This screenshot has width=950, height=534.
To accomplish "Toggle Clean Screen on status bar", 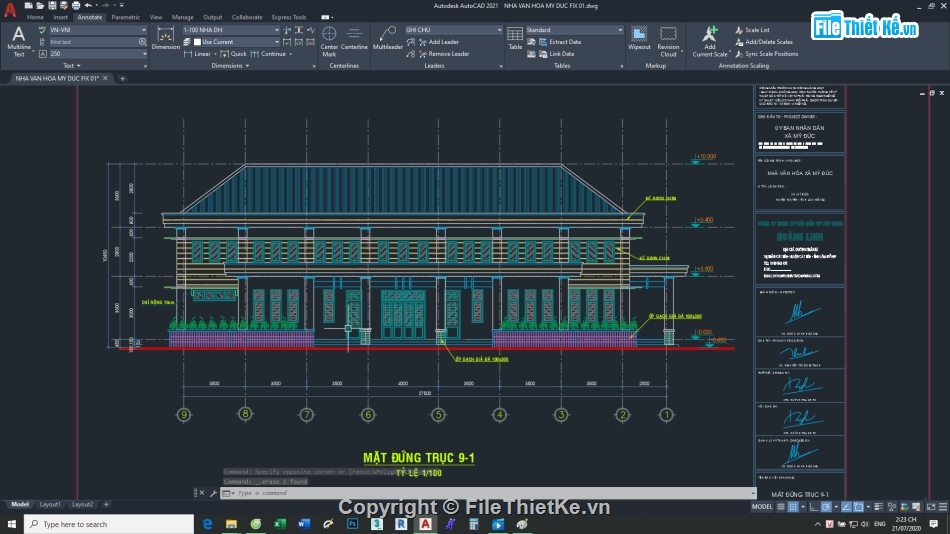I will pos(931,507).
